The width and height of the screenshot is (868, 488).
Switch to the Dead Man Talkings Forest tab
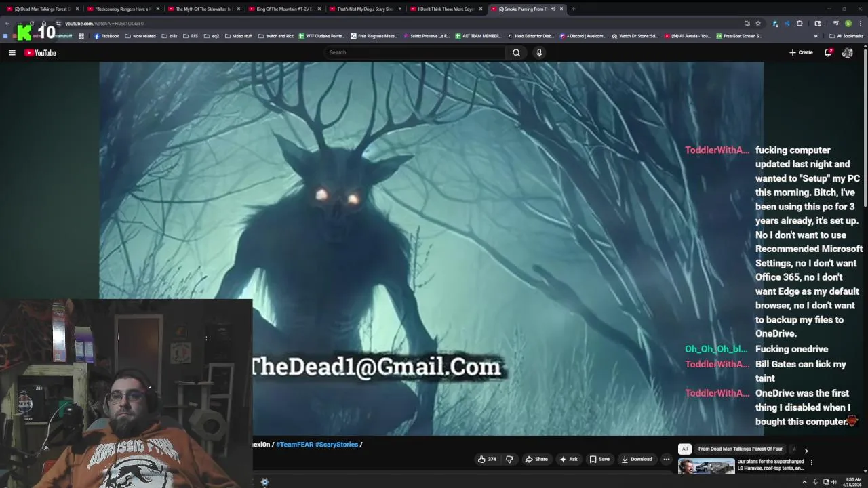coord(42,9)
